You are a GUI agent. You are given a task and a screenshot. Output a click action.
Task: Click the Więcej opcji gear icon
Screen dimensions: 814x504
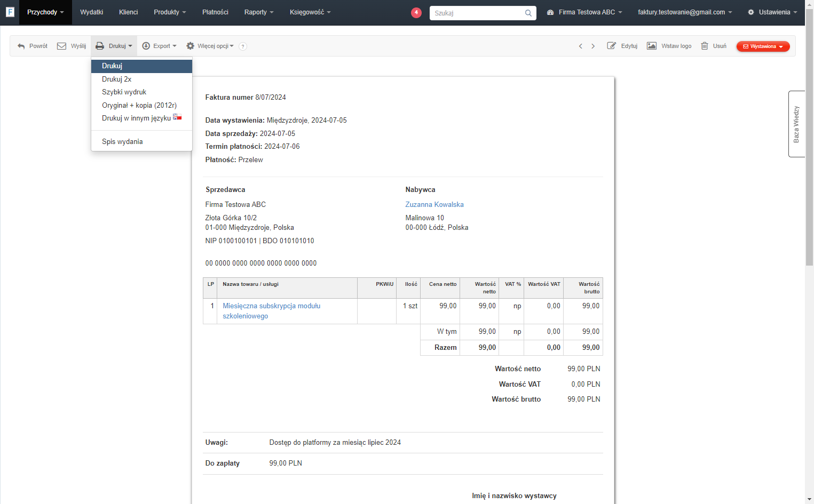(190, 46)
